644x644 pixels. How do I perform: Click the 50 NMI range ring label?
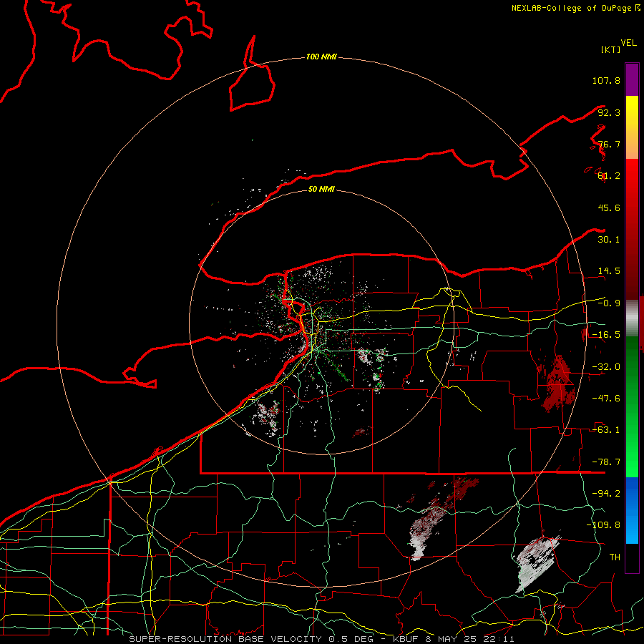[321, 189]
